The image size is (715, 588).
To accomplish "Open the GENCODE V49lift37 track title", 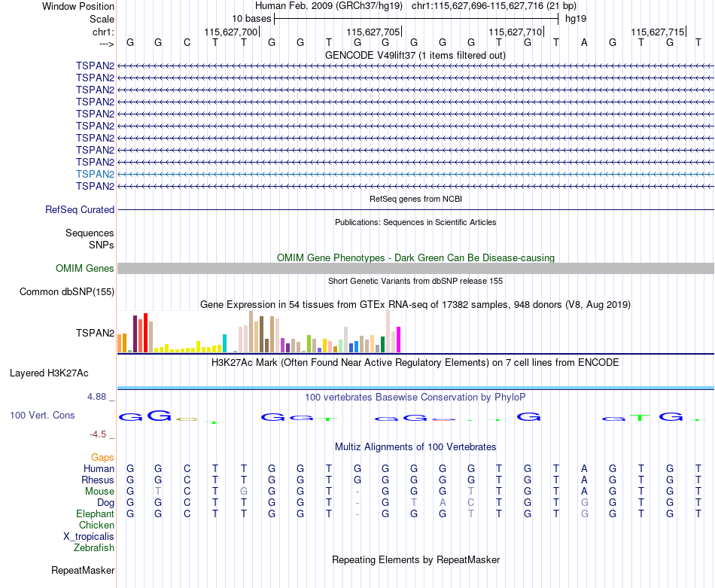I will [x=415, y=56].
